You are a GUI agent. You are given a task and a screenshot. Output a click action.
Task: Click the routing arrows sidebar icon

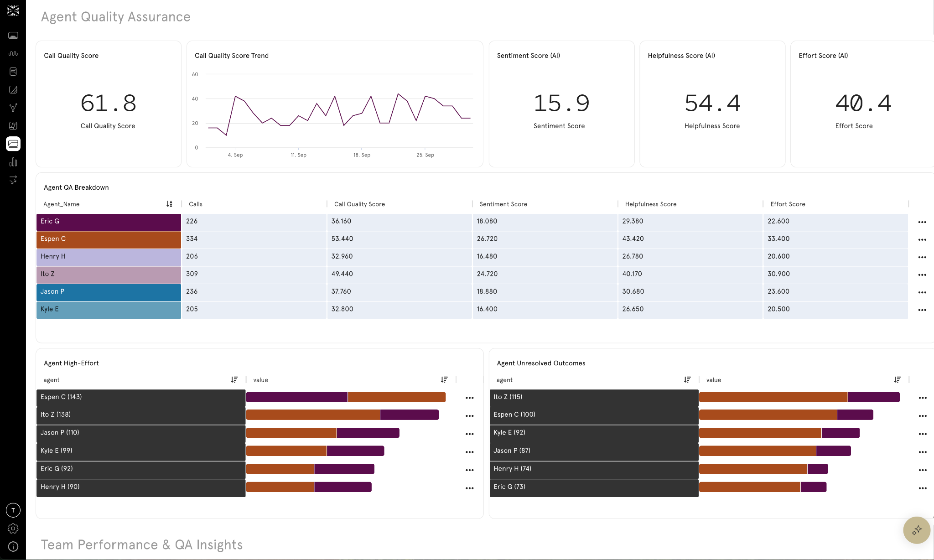pos(13,180)
